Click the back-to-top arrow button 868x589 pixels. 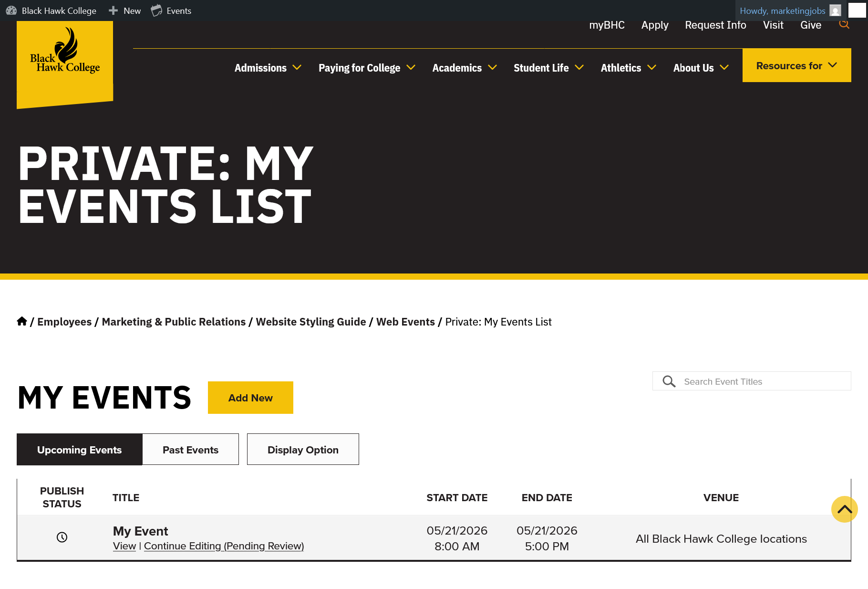pyautogui.click(x=845, y=509)
